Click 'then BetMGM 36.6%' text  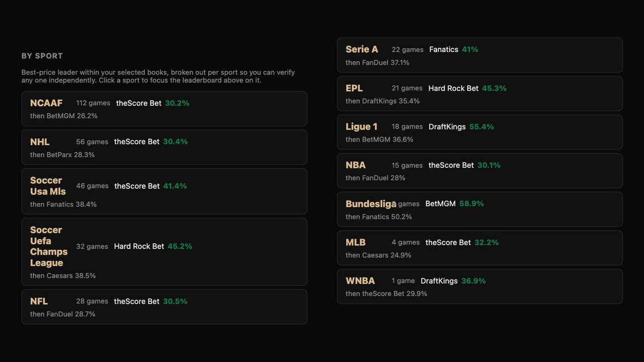[x=379, y=140]
